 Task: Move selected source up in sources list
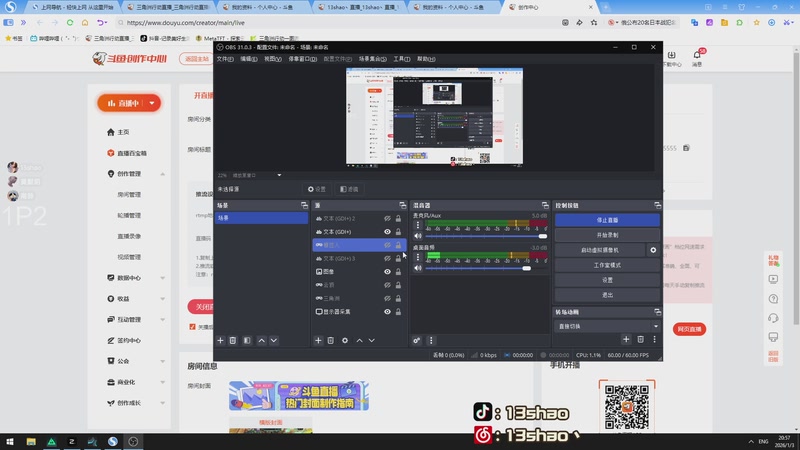pos(359,340)
